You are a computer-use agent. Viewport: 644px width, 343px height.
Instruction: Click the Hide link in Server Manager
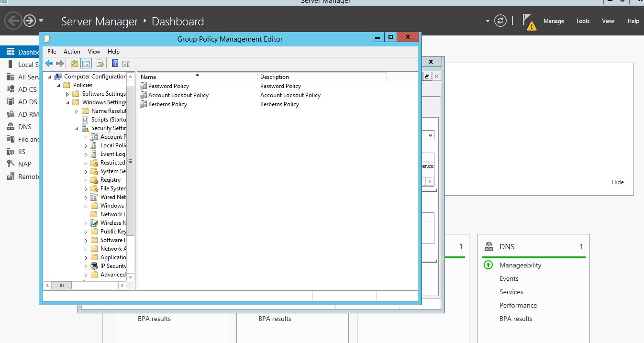click(618, 182)
